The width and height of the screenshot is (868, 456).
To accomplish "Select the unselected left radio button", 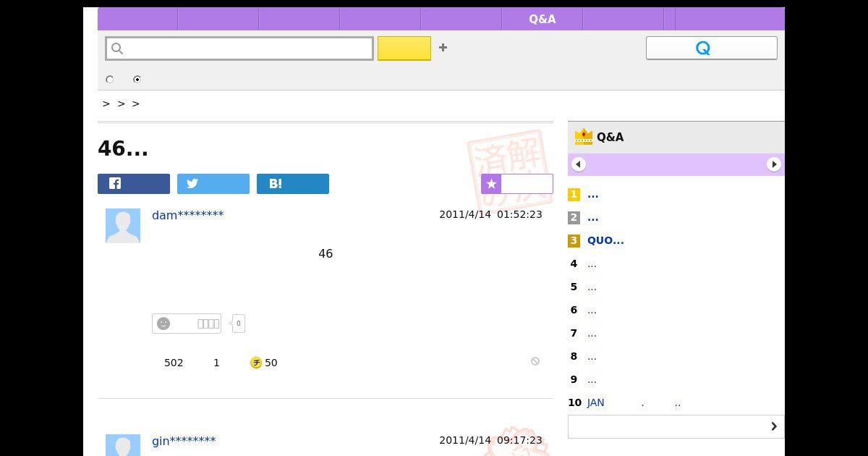I will click(x=110, y=80).
